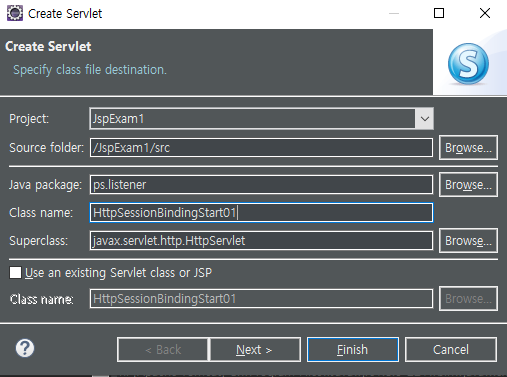Click the Next button
The image size is (507, 377).
pyautogui.click(x=255, y=350)
